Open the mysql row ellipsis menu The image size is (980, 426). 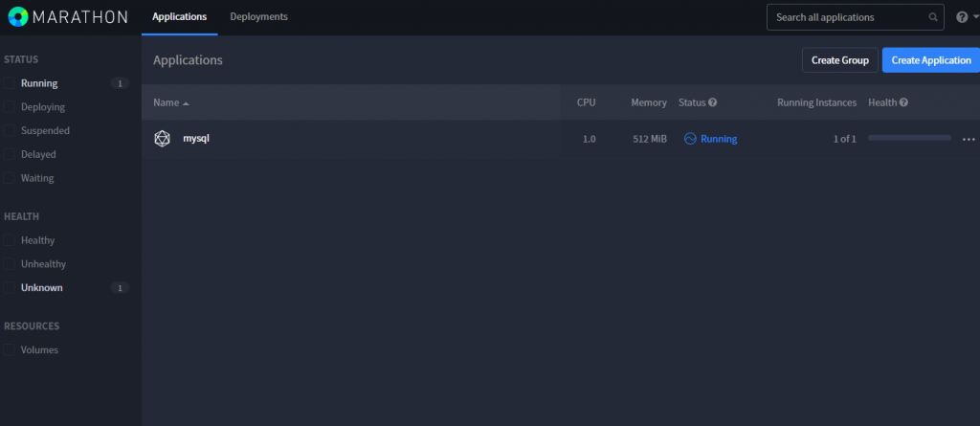[969, 139]
